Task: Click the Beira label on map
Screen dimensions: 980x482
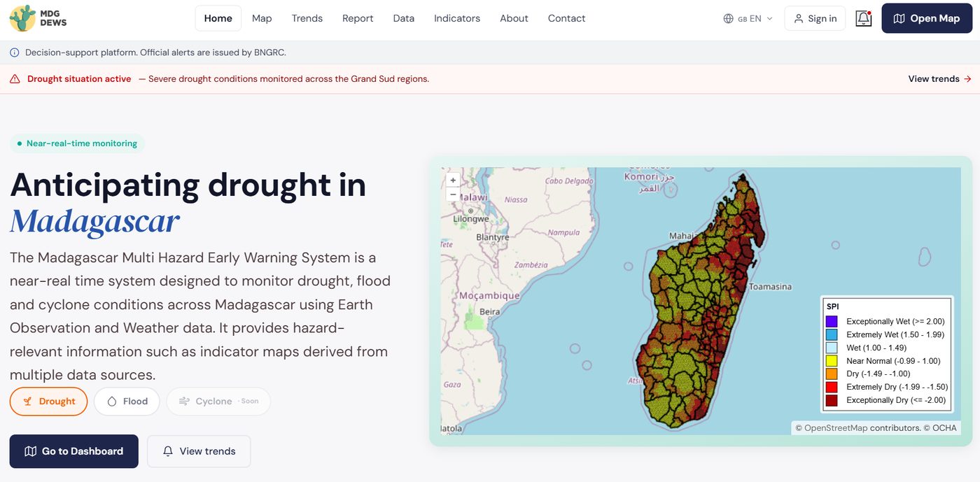Action: tap(490, 312)
